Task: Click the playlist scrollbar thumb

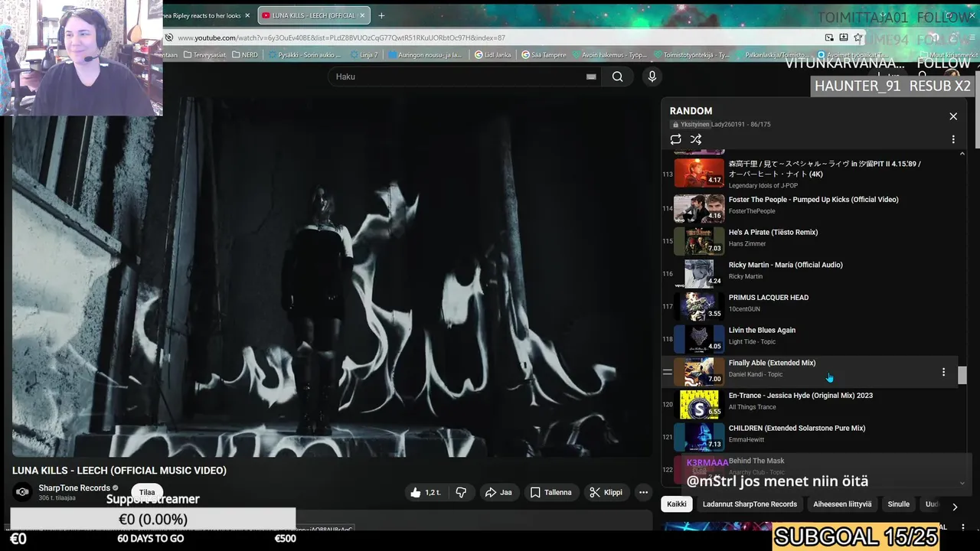Action: click(962, 374)
